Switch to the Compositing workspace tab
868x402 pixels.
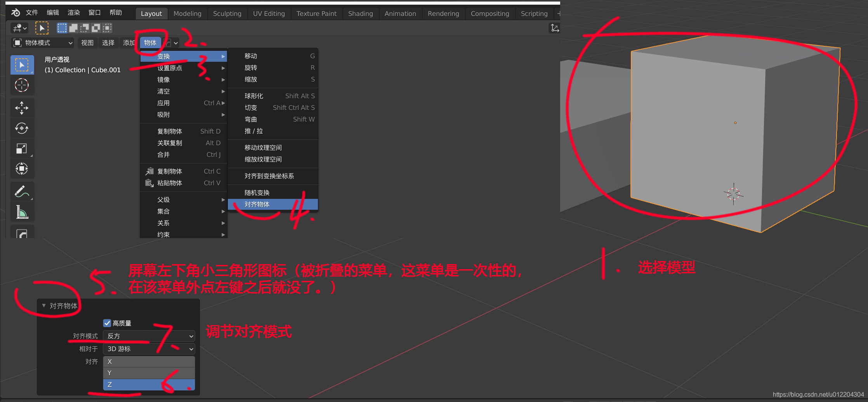(490, 14)
